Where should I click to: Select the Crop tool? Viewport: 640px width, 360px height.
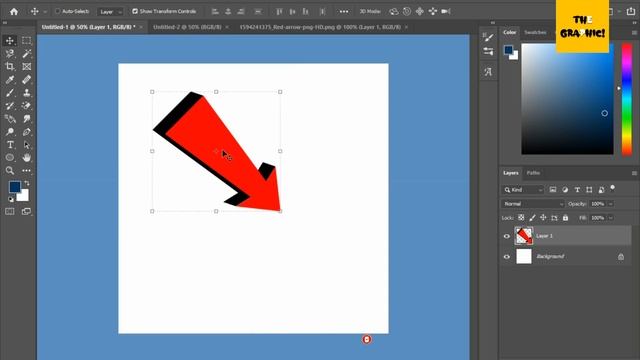click(x=10, y=67)
